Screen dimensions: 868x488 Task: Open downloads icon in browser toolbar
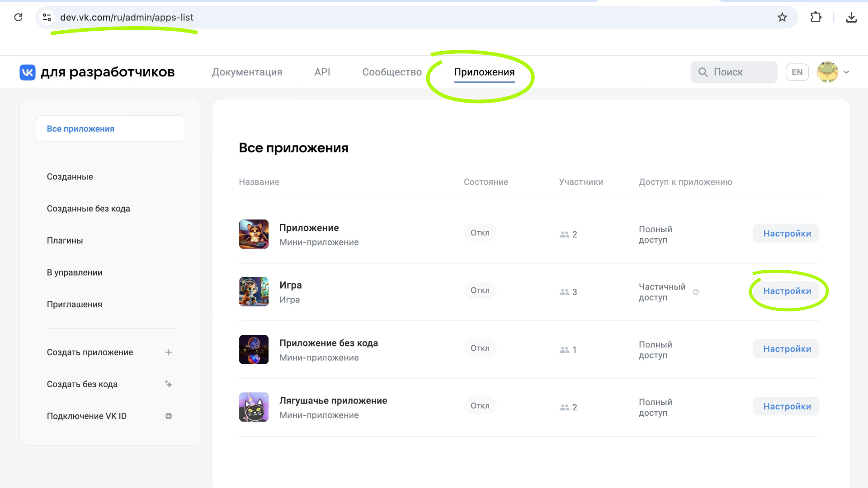[x=851, y=17]
